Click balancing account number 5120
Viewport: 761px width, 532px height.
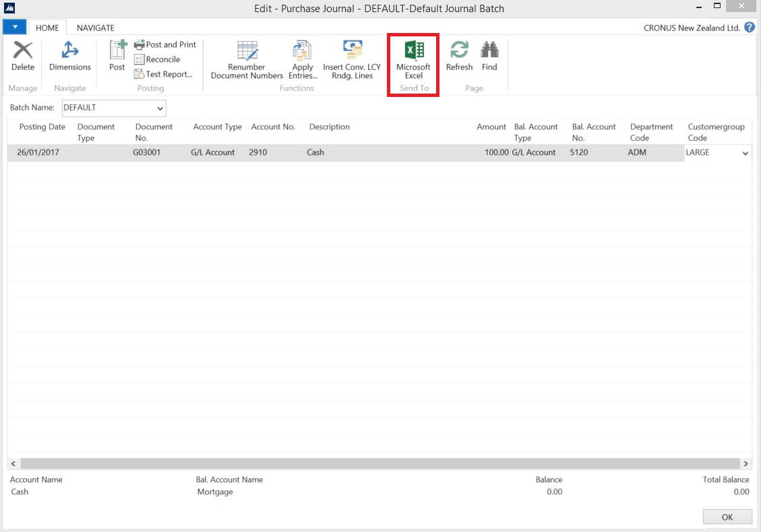coord(579,152)
